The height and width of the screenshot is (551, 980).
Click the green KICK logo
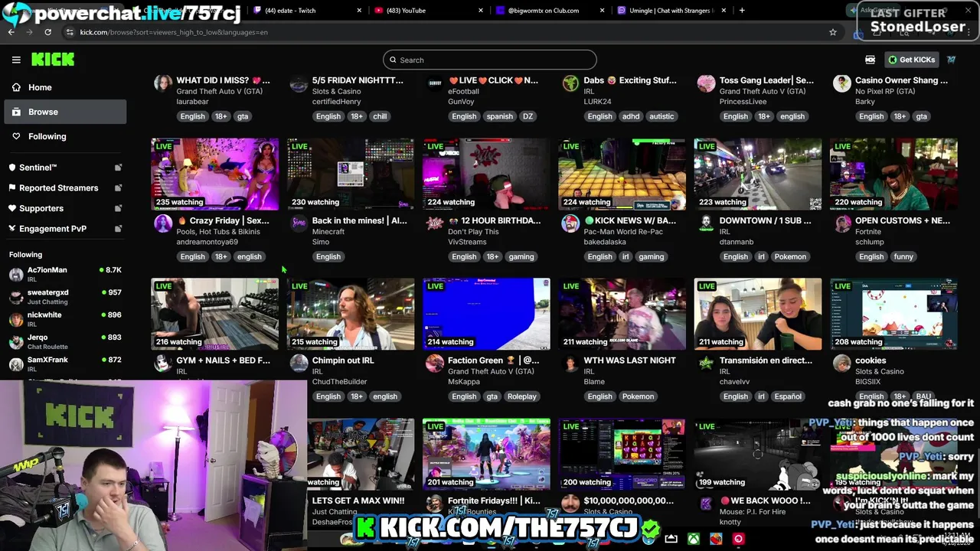click(53, 60)
